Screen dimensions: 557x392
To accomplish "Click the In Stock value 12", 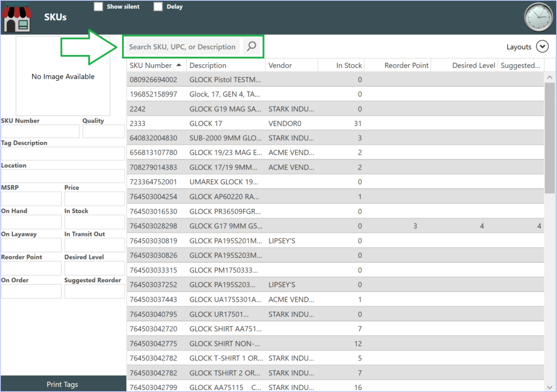I will (x=358, y=344).
